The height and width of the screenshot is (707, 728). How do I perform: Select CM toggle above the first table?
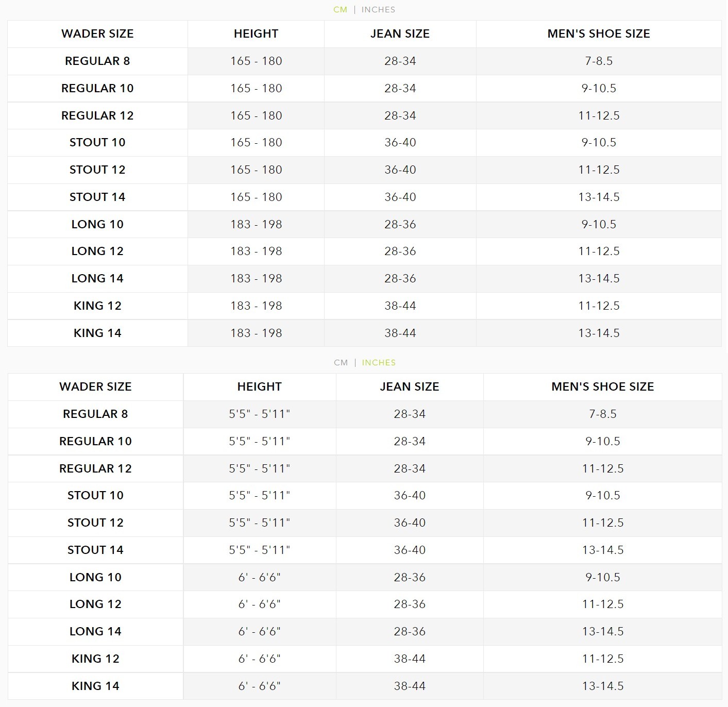click(x=341, y=10)
